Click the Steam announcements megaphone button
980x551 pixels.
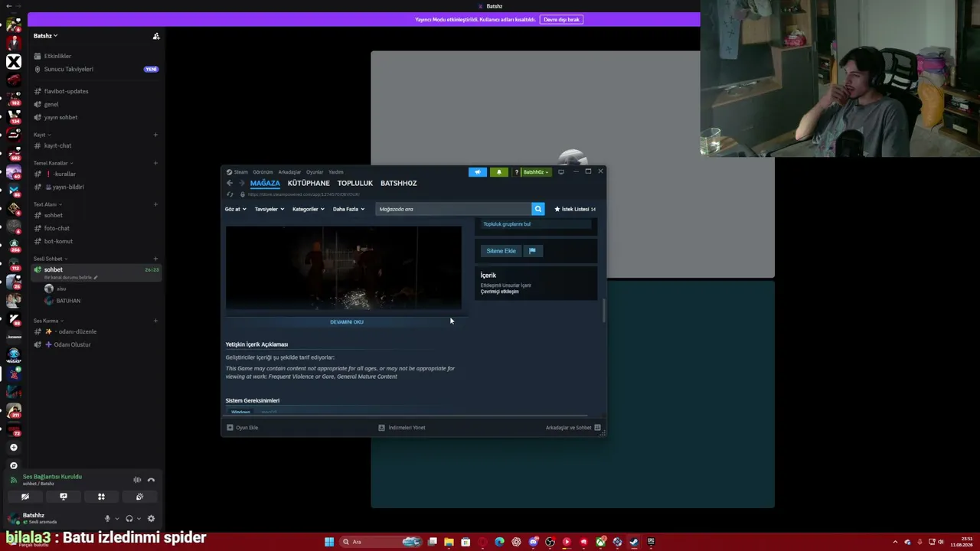[x=478, y=172]
